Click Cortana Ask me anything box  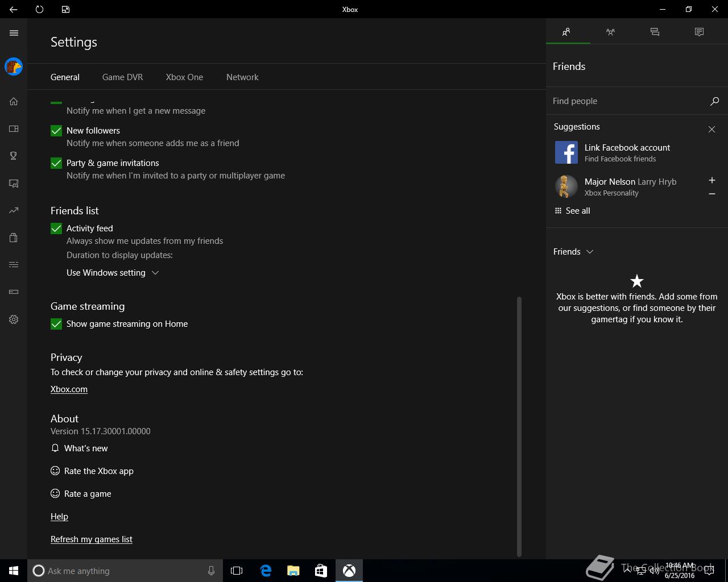[x=125, y=571]
